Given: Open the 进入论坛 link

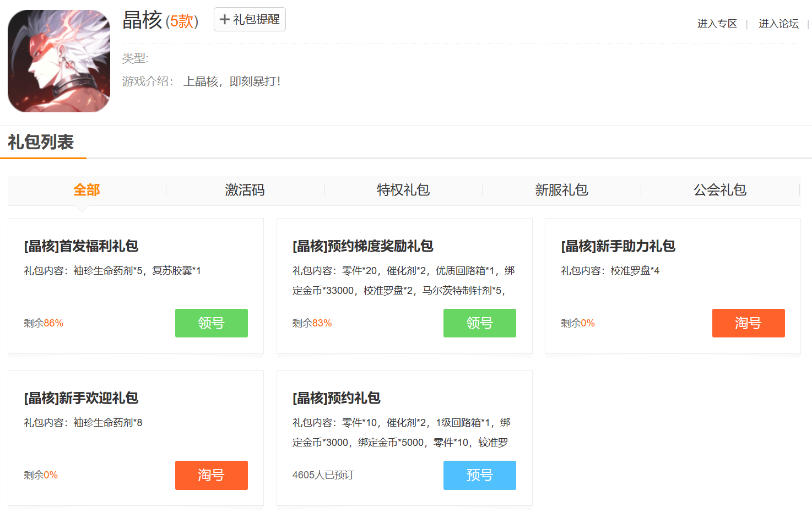Looking at the screenshot, I should [778, 24].
